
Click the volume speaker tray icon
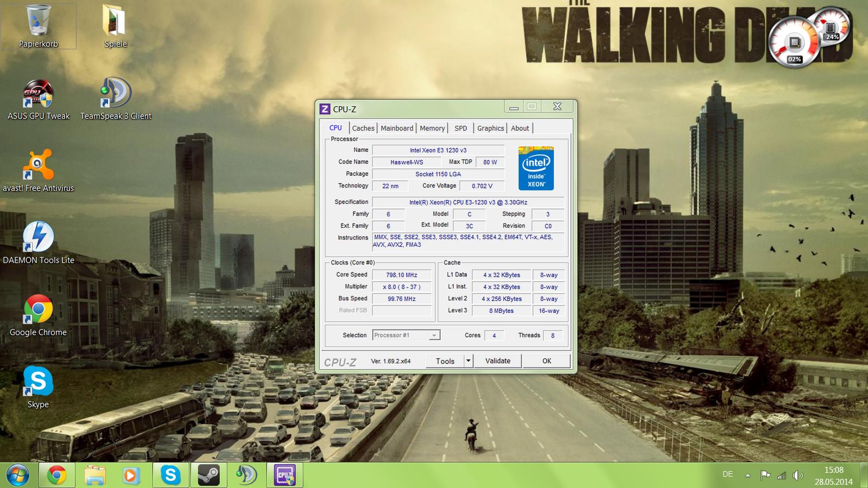(797, 476)
